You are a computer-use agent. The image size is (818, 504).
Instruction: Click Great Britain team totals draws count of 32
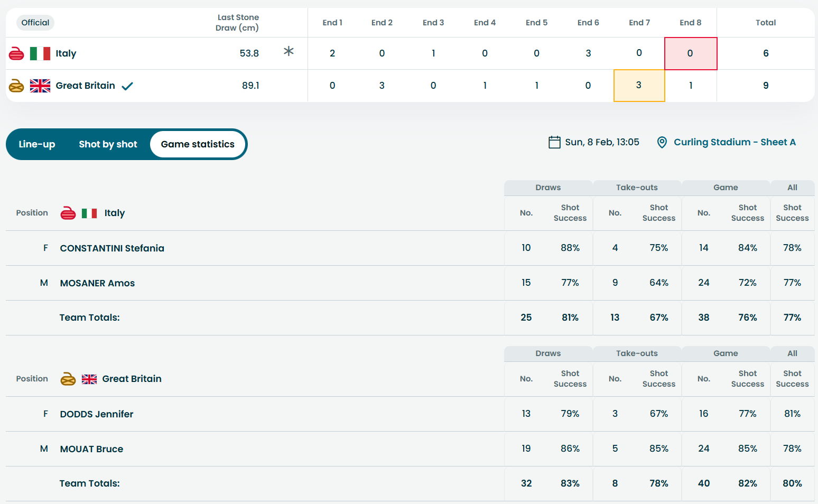tap(526, 483)
